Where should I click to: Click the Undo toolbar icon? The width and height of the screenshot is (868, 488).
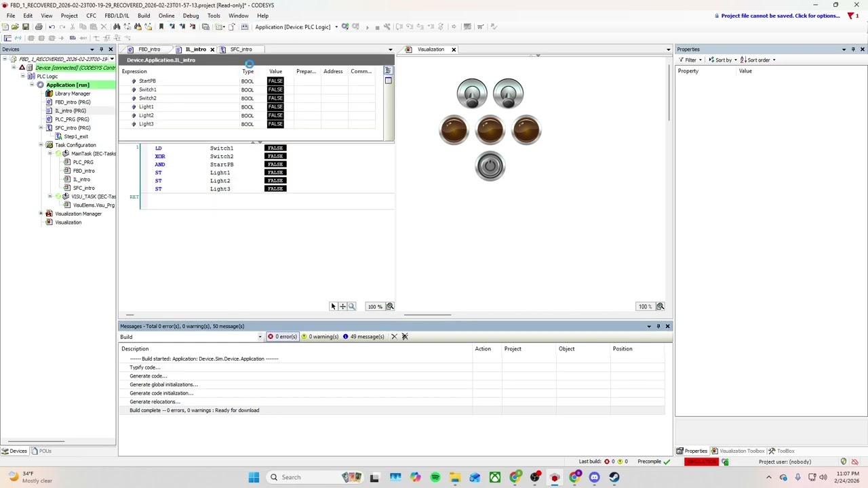52,26
